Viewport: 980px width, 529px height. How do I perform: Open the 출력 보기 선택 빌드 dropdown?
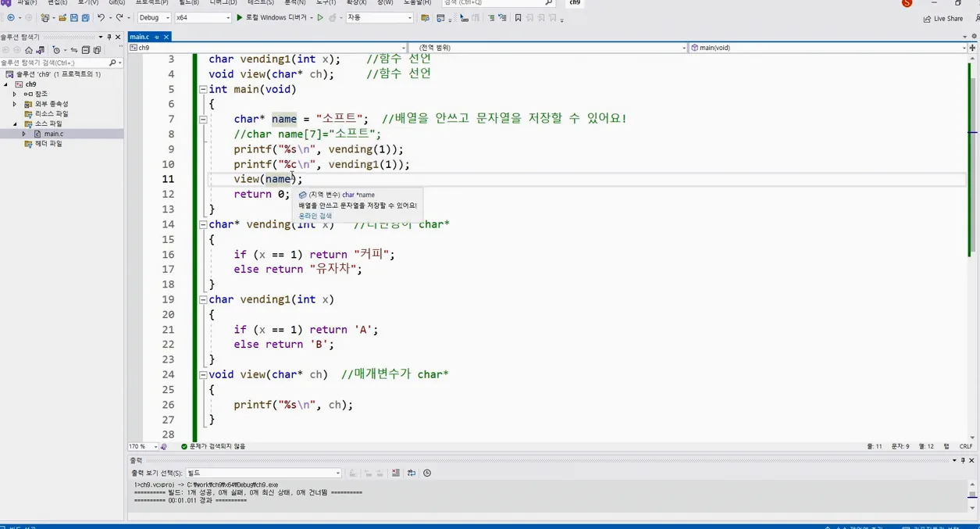click(264, 473)
